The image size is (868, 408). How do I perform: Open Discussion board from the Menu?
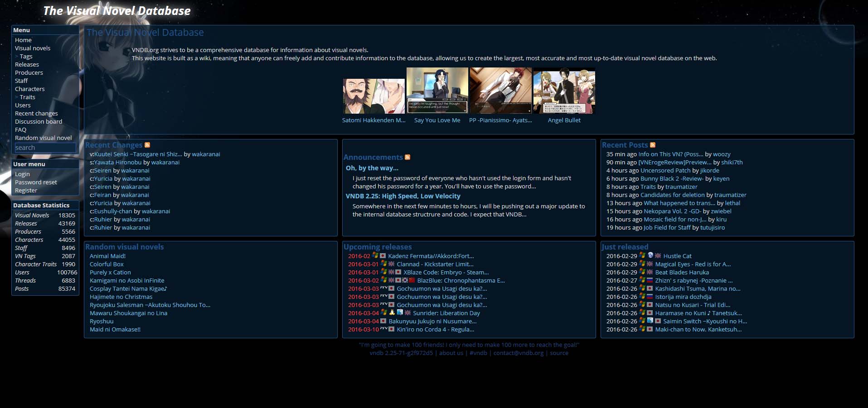pyautogui.click(x=39, y=121)
